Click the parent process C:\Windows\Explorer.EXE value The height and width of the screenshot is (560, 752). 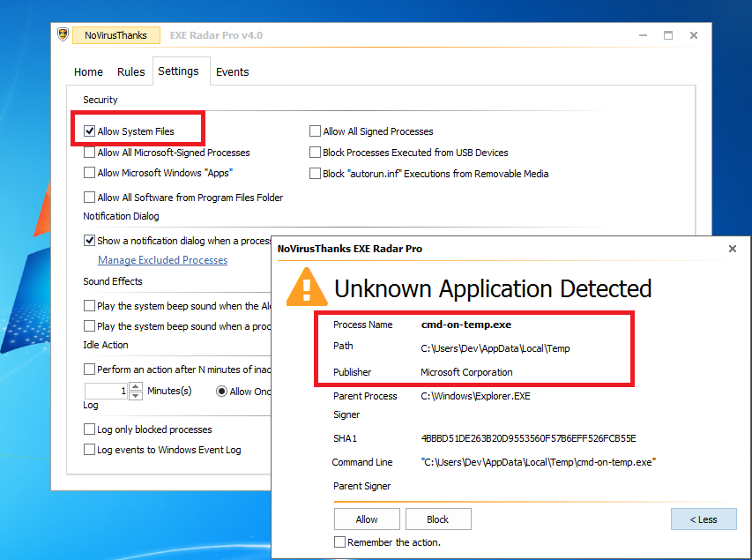(476, 396)
